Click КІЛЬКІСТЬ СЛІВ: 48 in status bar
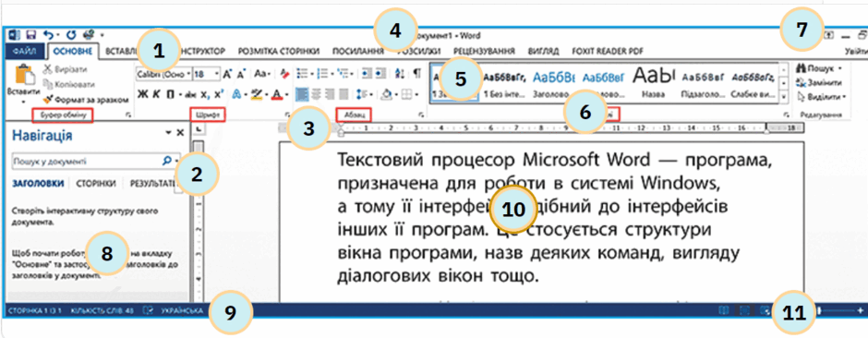The image size is (868, 338). point(102,311)
